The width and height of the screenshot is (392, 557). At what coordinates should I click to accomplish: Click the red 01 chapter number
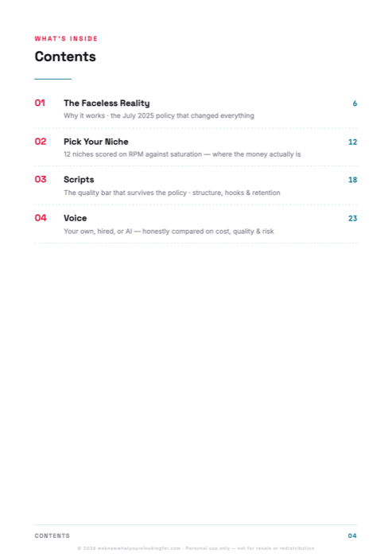[40, 103]
